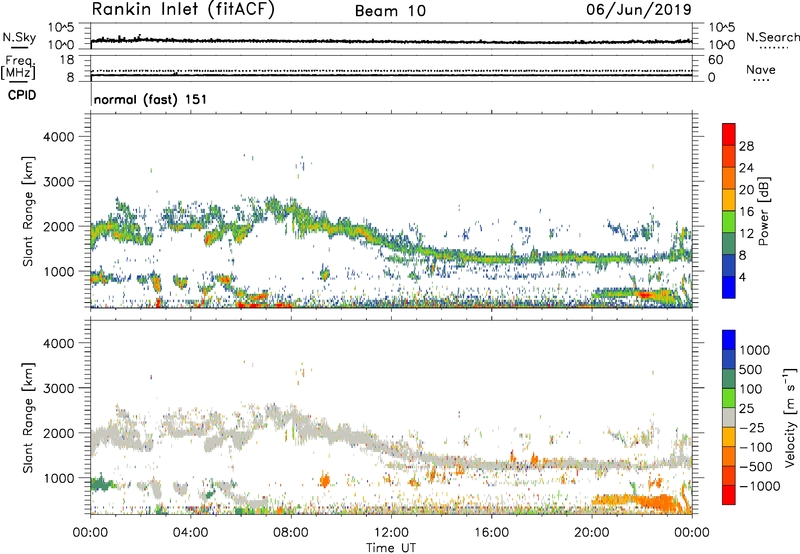The width and height of the screenshot is (800, 554).
Task: Click the 'Slant Range [km]' label of the power panel
Action: [28, 211]
